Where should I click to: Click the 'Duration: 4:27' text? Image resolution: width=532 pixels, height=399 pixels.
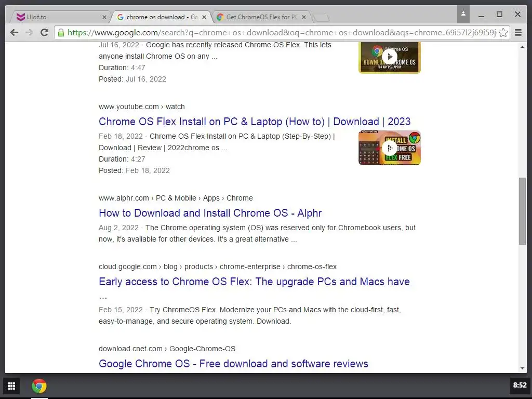(122, 159)
